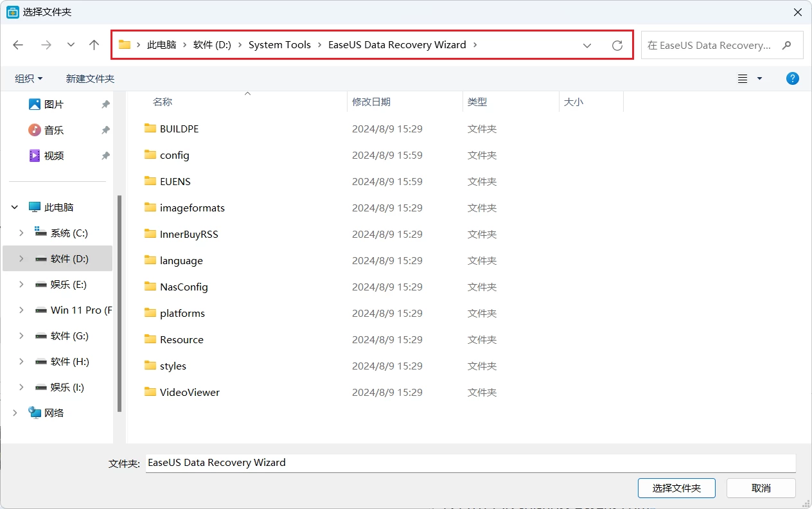Edit the 文件夹 name field
This screenshot has height=509, width=812.
click(x=470, y=463)
